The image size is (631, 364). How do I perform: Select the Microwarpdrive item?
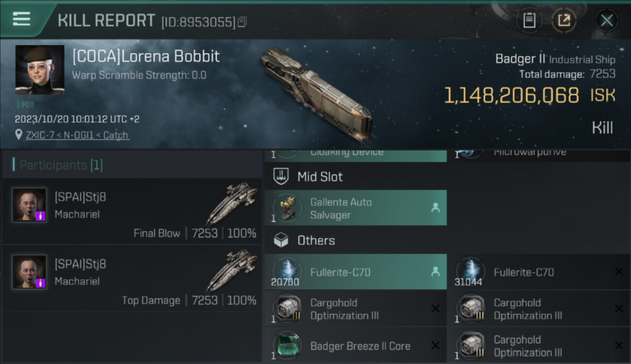coord(539,155)
